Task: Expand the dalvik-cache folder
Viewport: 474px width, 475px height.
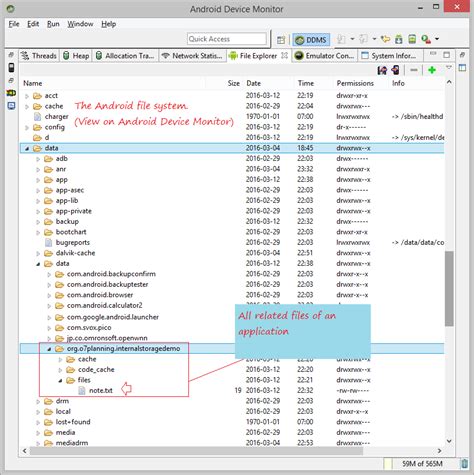Action: [38, 254]
